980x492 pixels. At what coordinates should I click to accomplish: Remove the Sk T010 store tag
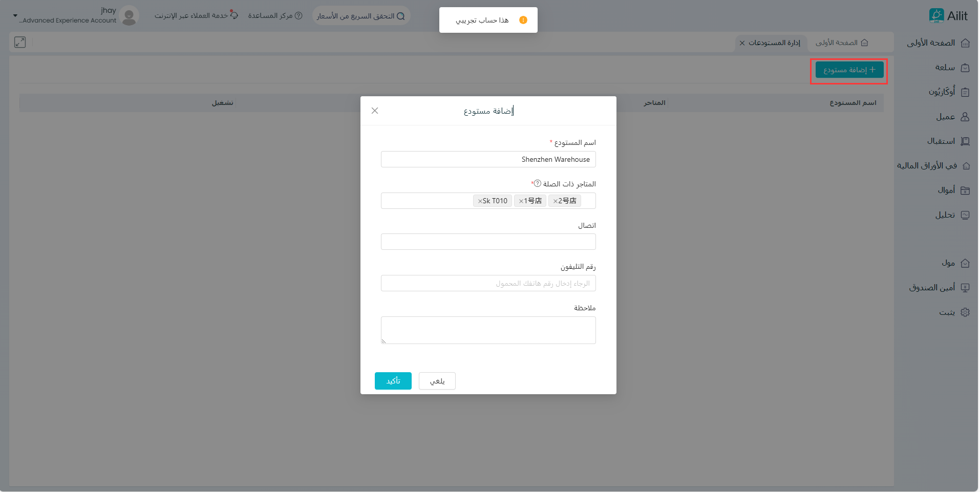click(480, 201)
